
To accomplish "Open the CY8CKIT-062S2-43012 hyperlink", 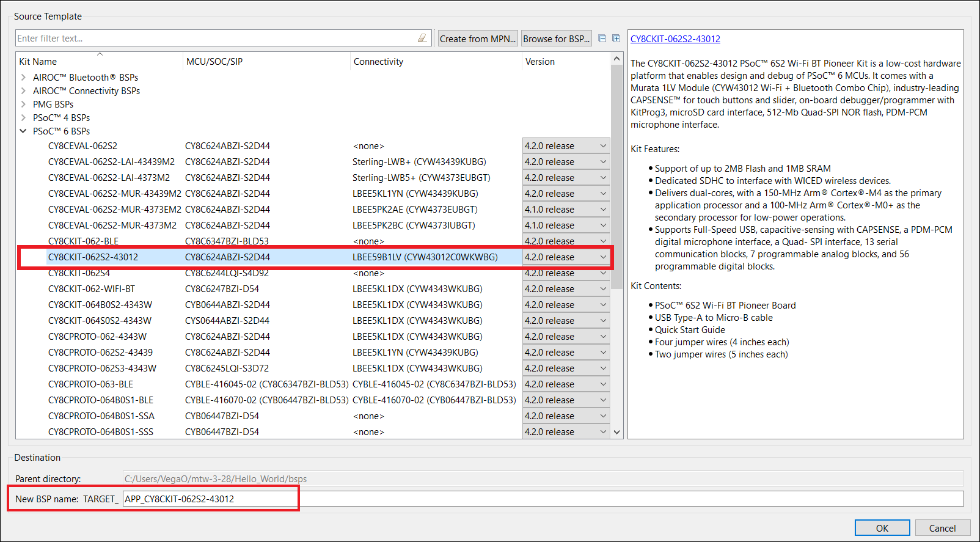I will tap(675, 39).
